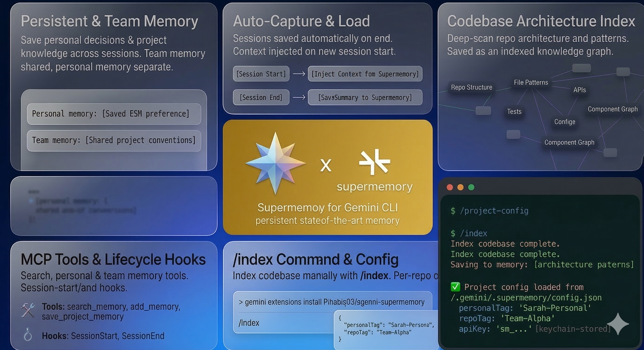Click the gemini extensions install command line
This screenshot has height=350, width=644.
click(332, 302)
